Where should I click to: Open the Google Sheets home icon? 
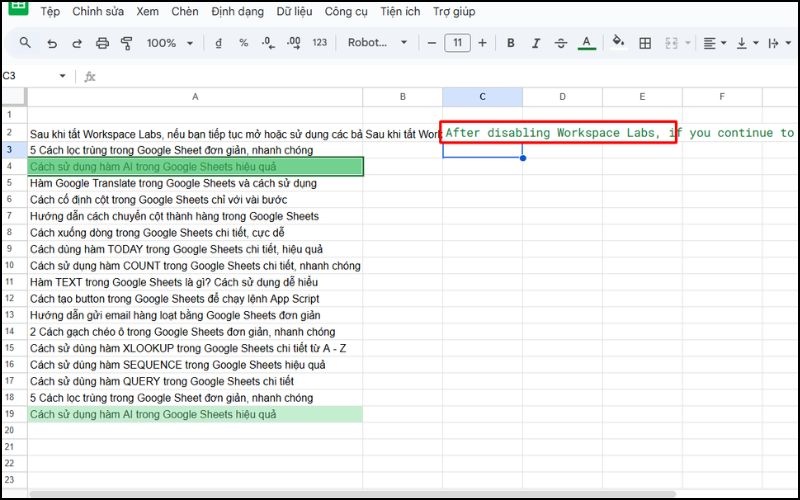point(18,7)
